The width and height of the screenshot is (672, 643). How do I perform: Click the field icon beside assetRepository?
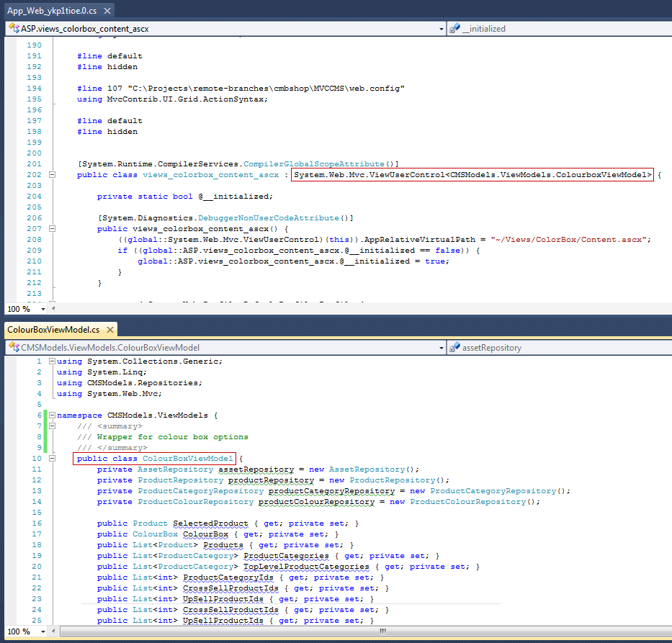[454, 347]
